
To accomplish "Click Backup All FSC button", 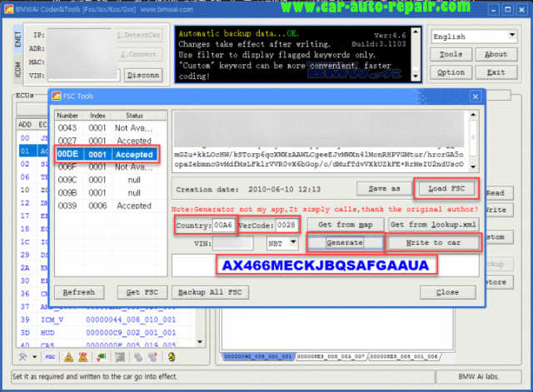I will (210, 292).
